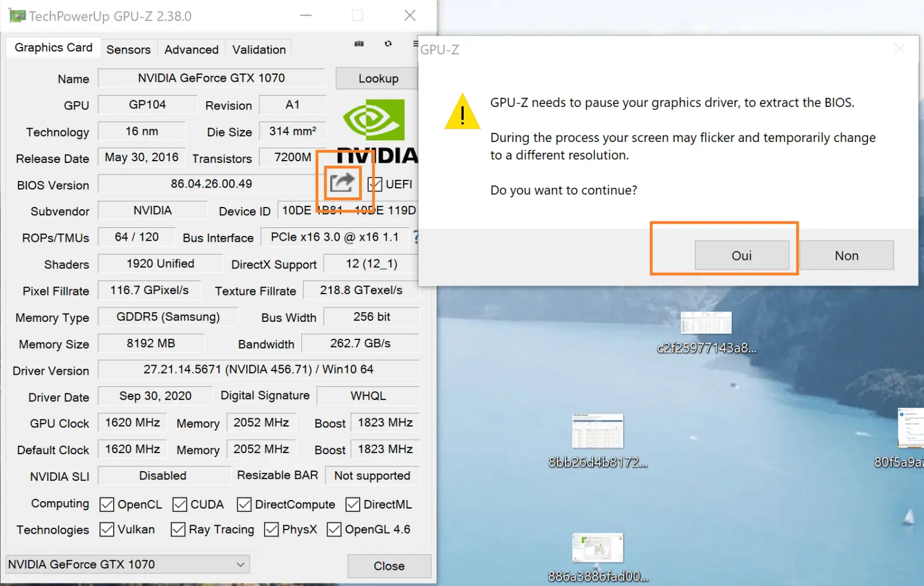Viewport: 924px width, 586px height.
Task: Click Non to cancel the dialog
Action: point(846,256)
